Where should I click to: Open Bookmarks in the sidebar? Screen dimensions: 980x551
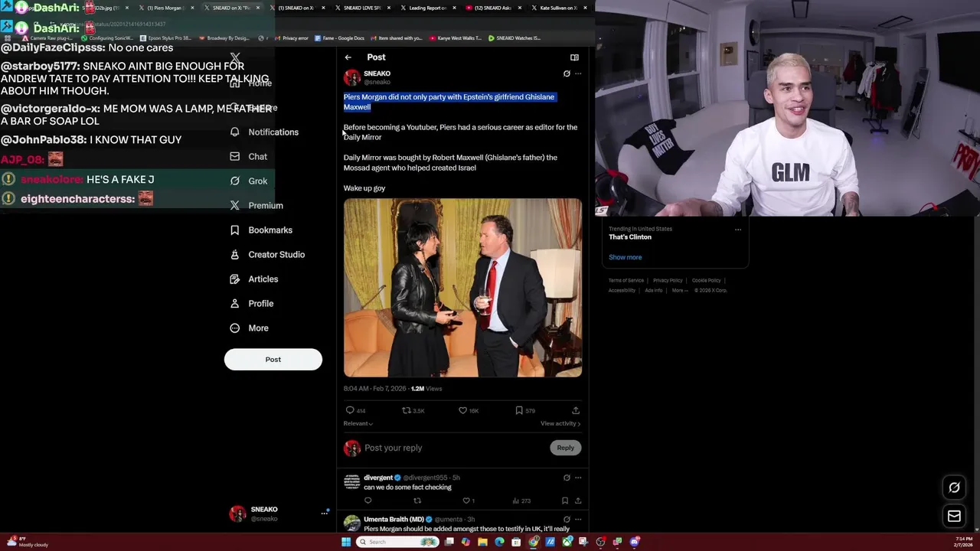coord(261,230)
